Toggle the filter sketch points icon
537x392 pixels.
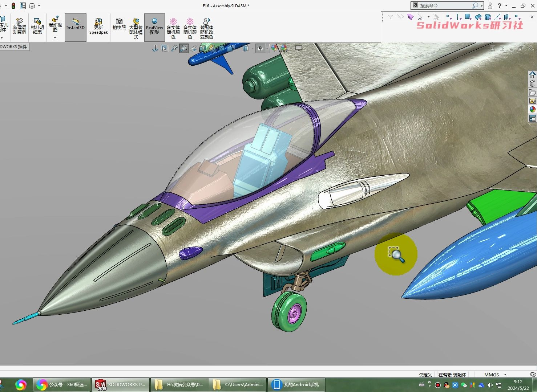coord(517,17)
